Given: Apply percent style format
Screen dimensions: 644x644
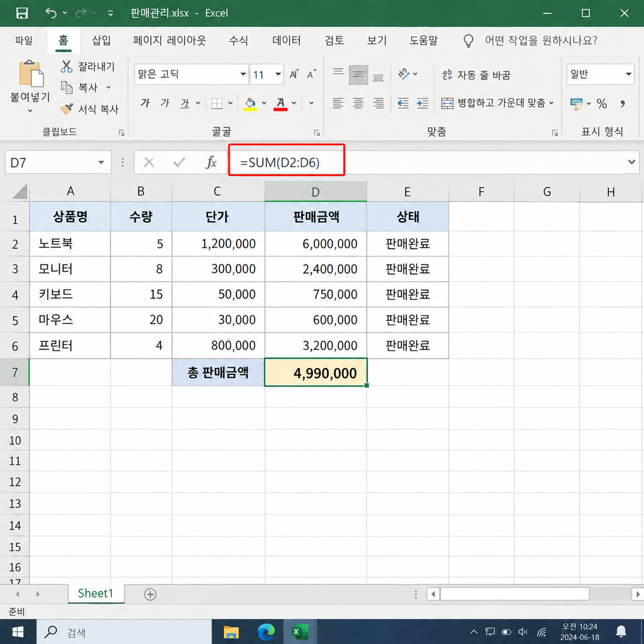Looking at the screenshot, I should (x=602, y=104).
